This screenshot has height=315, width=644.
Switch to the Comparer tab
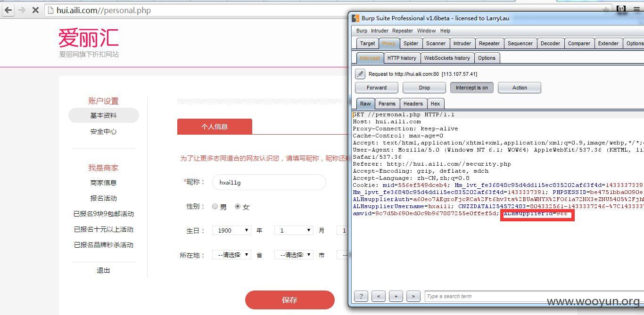coord(579,43)
